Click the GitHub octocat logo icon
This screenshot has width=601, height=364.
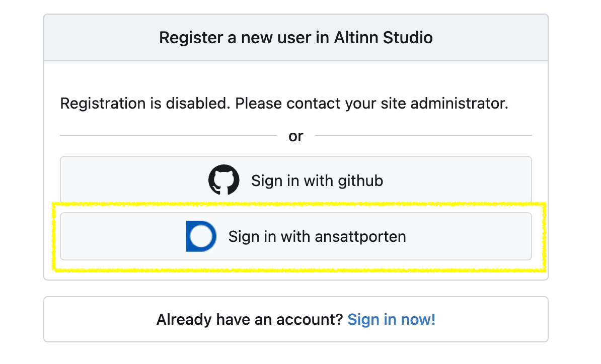click(224, 179)
